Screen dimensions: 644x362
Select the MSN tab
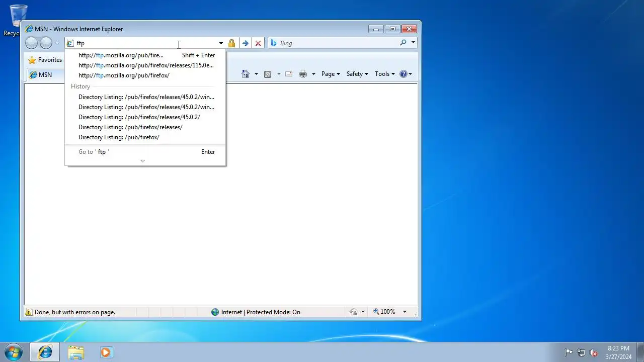45,75
